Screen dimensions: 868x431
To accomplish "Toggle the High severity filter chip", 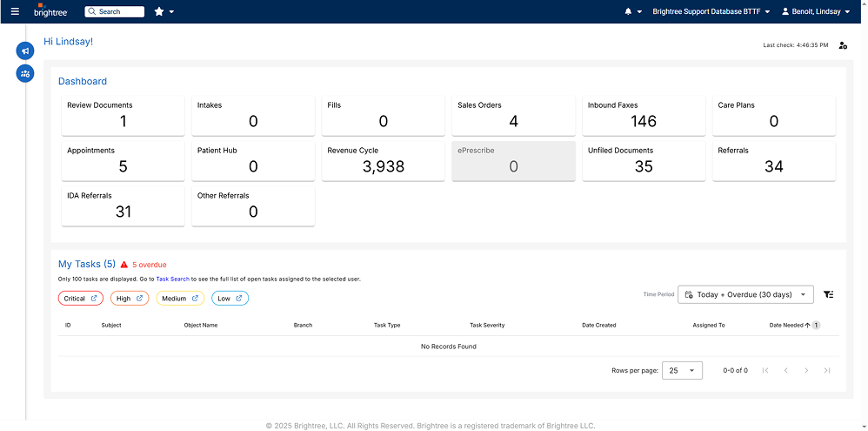I will pos(130,299).
